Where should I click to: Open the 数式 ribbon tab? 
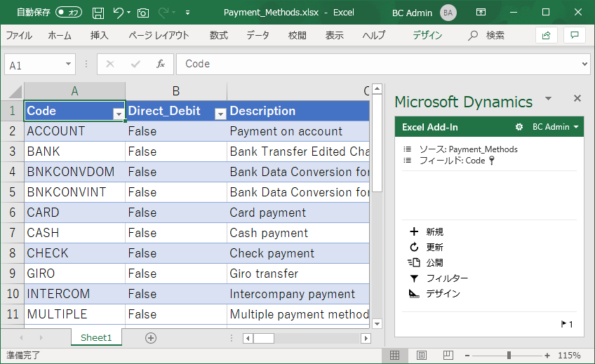click(x=219, y=36)
